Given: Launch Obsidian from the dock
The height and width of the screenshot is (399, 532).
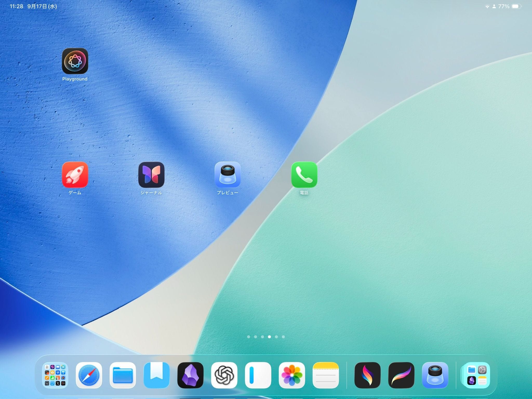Looking at the screenshot, I should (190, 375).
